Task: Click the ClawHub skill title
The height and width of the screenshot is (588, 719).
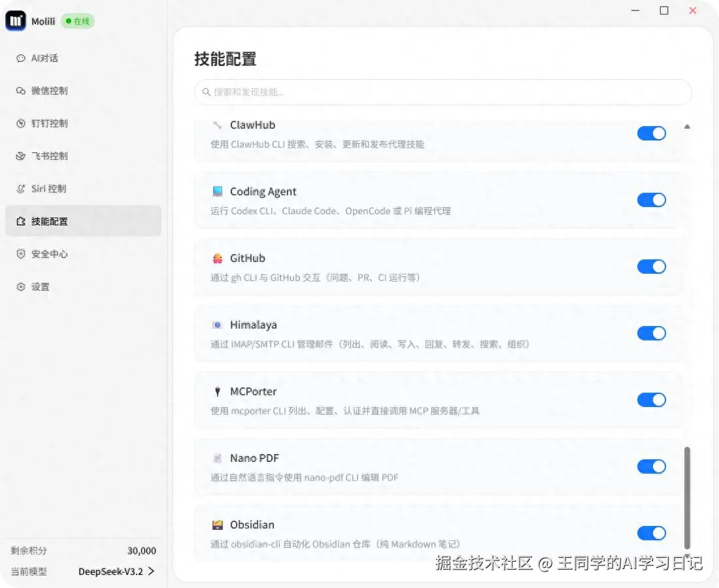Action: click(x=253, y=125)
